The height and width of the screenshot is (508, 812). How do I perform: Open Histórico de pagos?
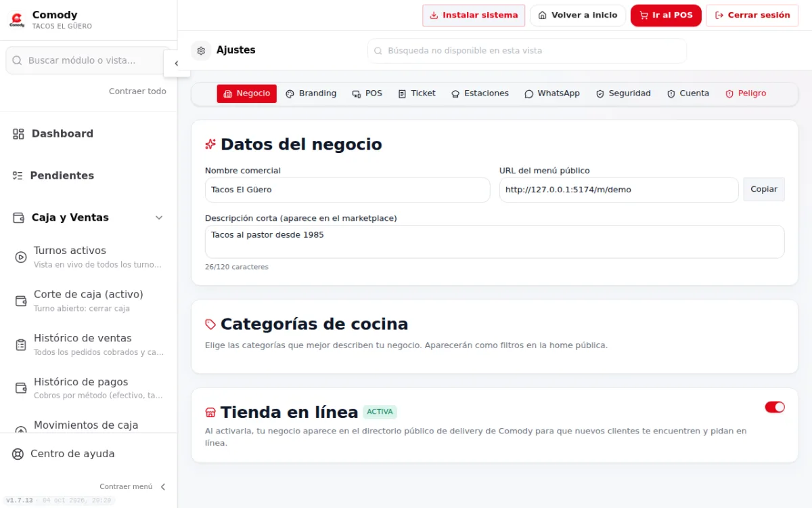tap(89, 388)
